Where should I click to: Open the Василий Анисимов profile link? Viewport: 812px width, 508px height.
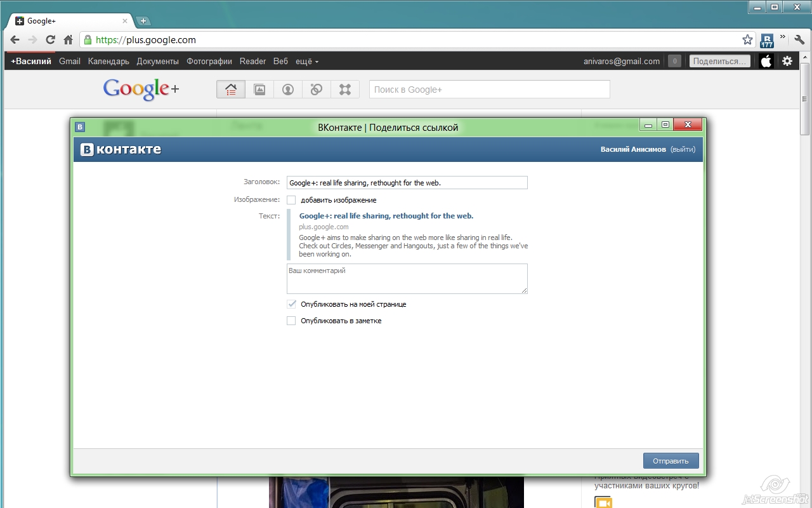point(633,150)
